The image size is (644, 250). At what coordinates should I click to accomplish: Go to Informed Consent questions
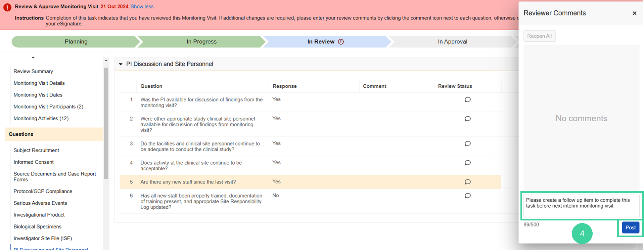34,162
